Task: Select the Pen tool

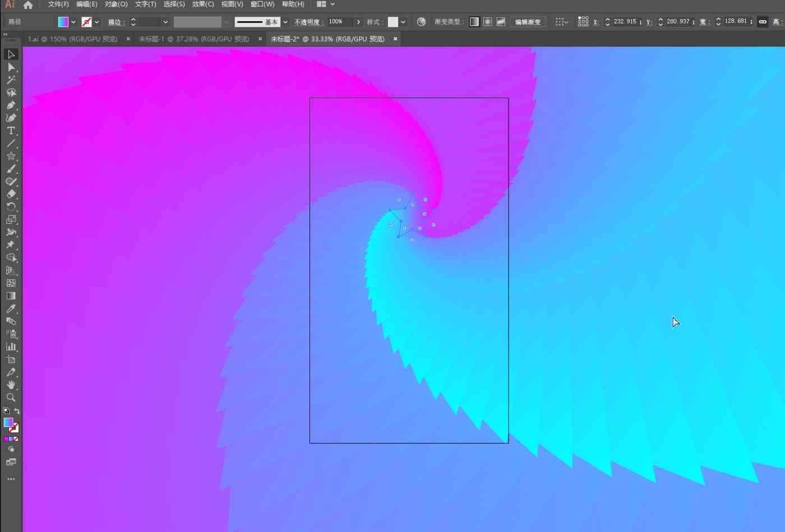Action: 11,105
